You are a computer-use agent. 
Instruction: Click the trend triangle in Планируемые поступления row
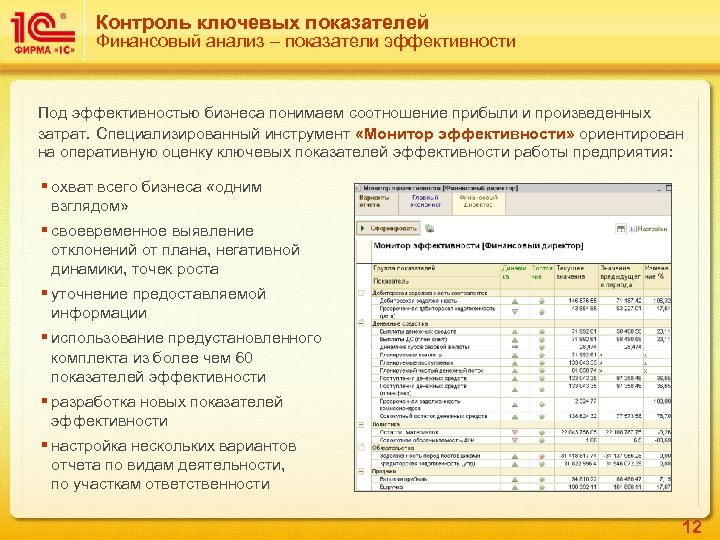point(515,363)
